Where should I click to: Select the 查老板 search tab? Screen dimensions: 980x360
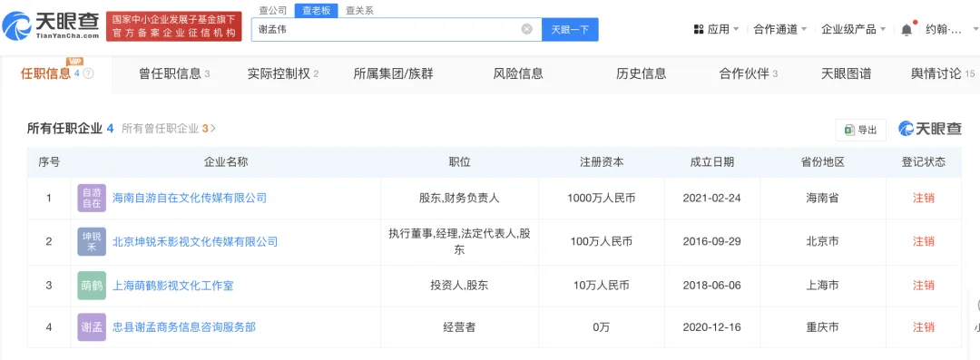point(317,11)
